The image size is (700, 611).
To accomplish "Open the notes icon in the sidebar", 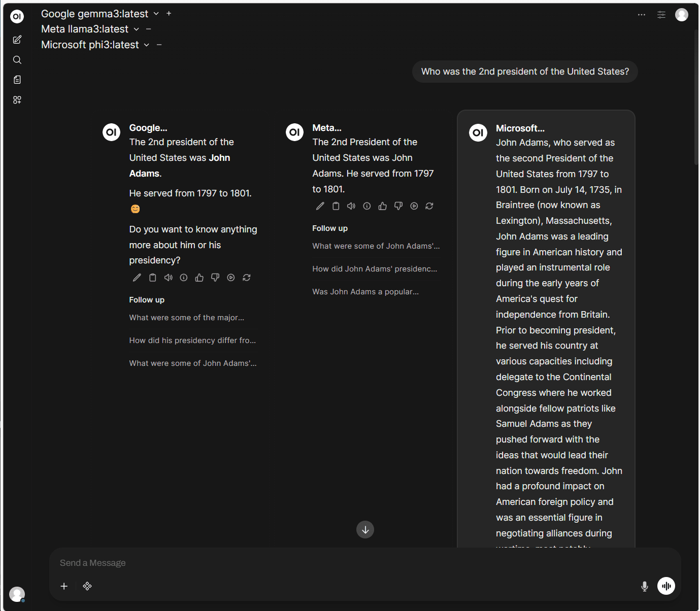I will (17, 80).
